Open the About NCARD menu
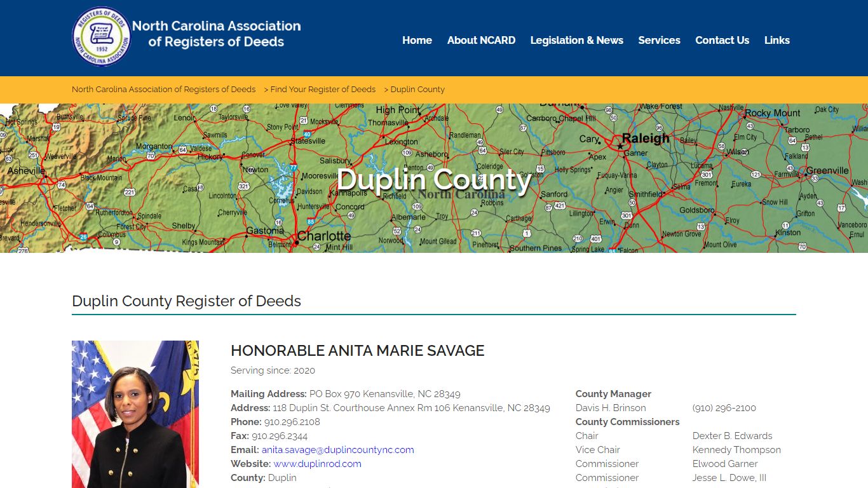Image resolution: width=868 pixels, height=488 pixels. 481,40
